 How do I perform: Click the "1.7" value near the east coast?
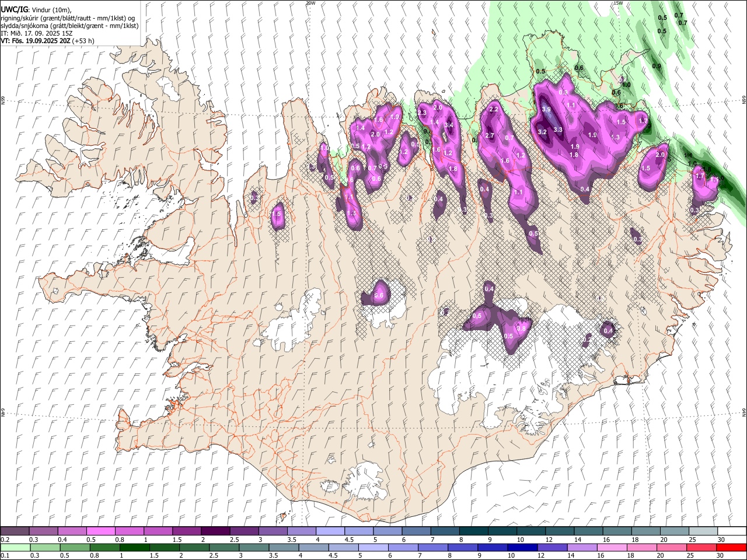(x=700, y=176)
